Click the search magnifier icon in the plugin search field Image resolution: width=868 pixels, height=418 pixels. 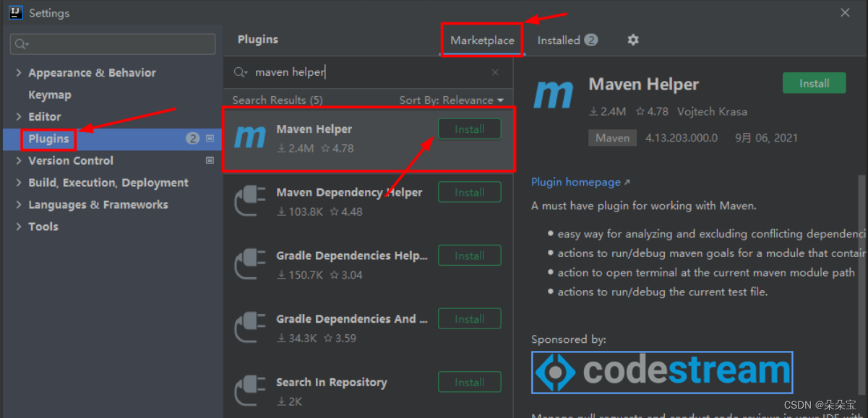[x=241, y=72]
